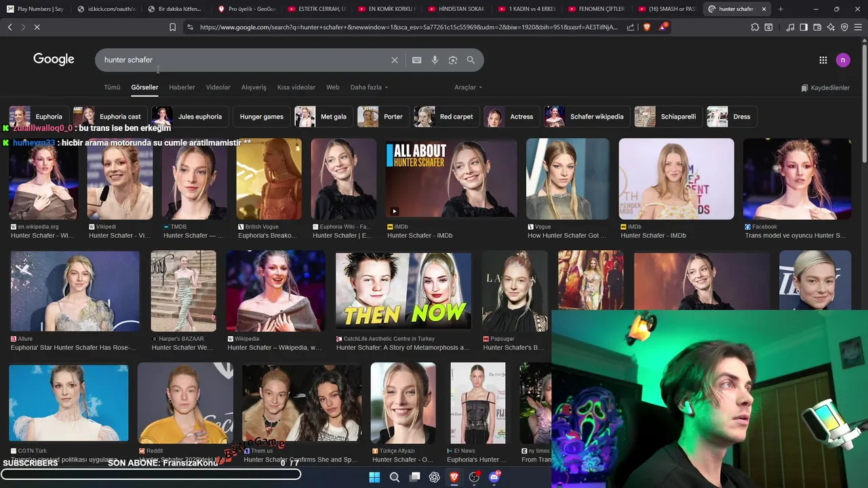Open the Harper's BAZAAR result link
Viewport: 868px width, 488px height.
pos(182,348)
